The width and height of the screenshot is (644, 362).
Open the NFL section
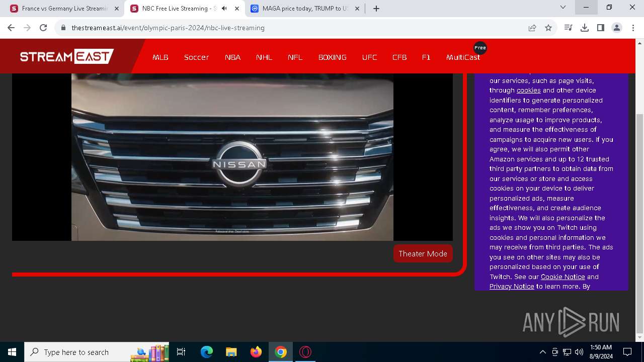point(295,57)
